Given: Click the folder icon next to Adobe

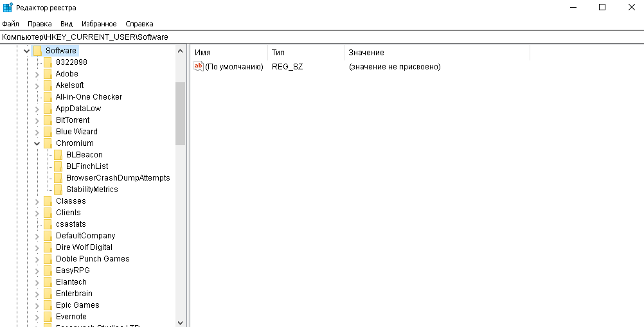Looking at the screenshot, I should (48, 74).
